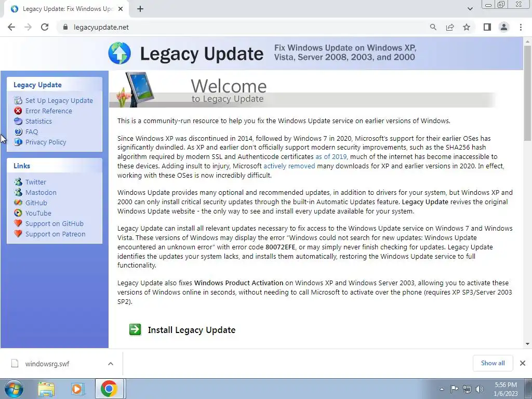Click the share page icon
This screenshot has width=532, height=399.
(x=450, y=27)
